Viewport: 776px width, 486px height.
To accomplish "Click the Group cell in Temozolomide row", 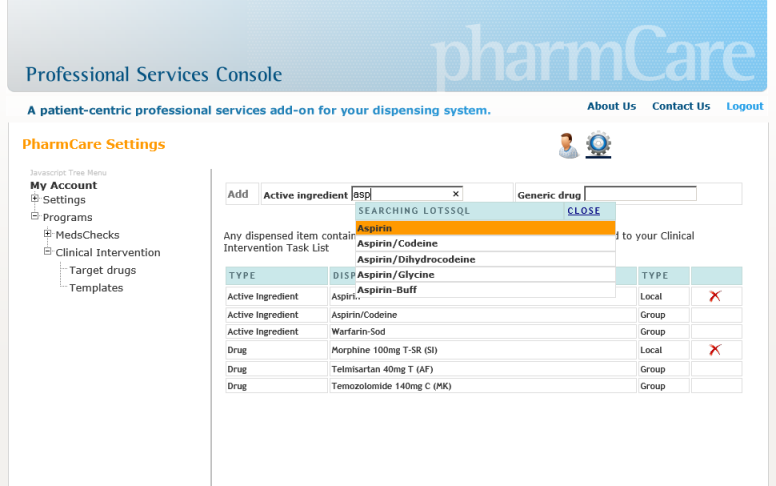I will (664, 386).
